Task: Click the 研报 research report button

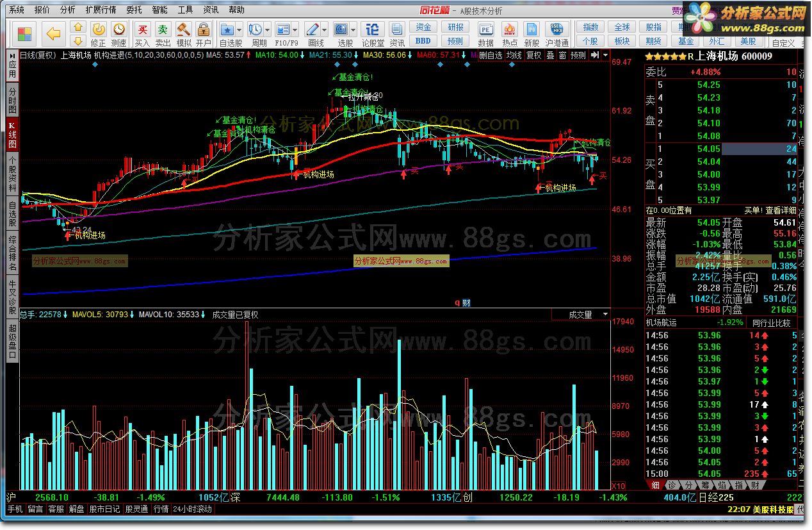Action: (x=455, y=28)
